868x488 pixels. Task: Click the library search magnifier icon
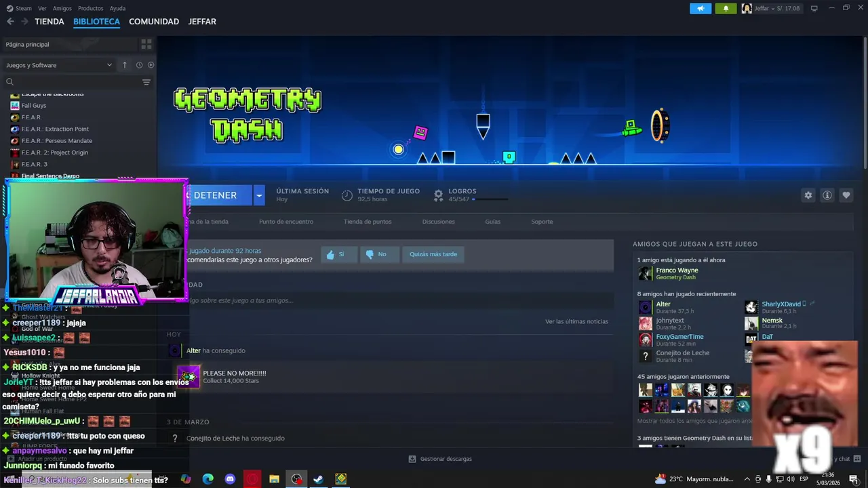9,82
